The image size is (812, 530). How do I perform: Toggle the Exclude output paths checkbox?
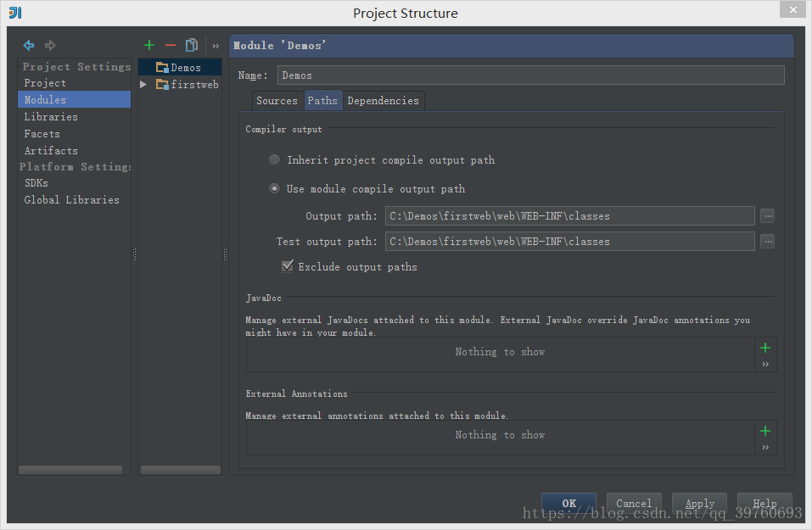[288, 266]
